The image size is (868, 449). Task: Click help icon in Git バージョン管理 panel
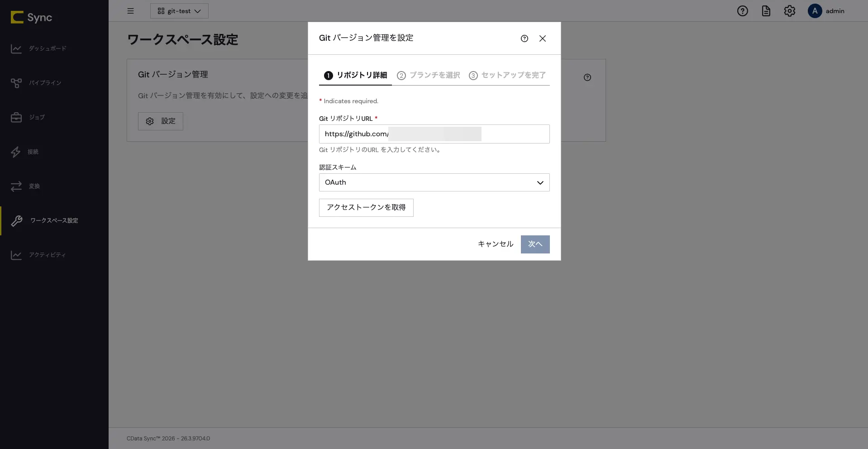[587, 77]
